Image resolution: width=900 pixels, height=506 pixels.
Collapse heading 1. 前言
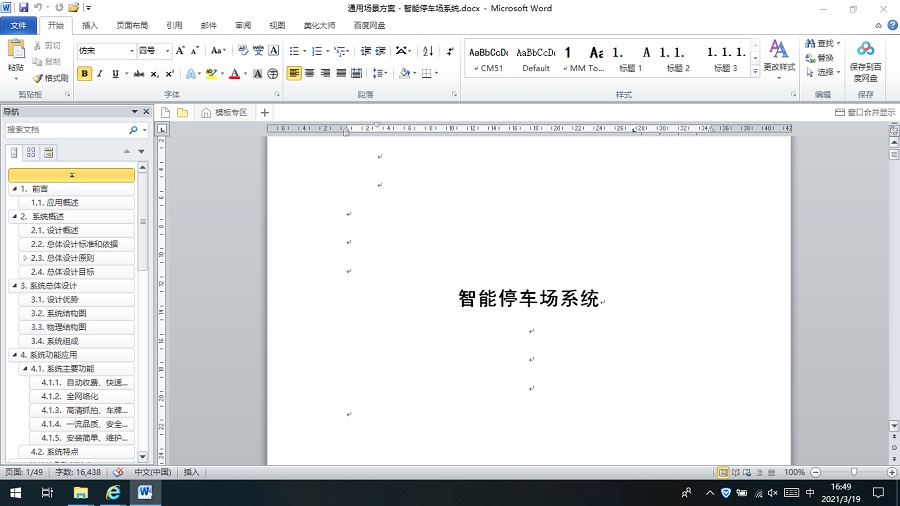pyautogui.click(x=15, y=189)
